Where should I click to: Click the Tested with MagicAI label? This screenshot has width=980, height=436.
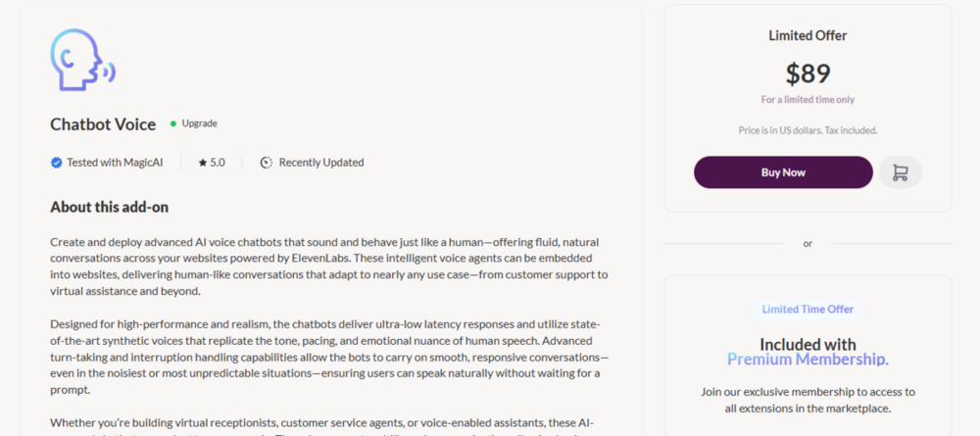click(x=115, y=163)
